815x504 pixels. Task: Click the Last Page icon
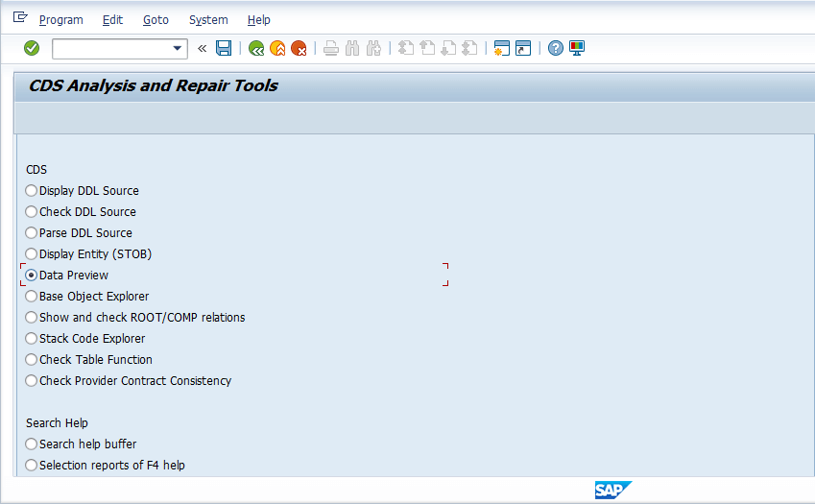[x=469, y=48]
